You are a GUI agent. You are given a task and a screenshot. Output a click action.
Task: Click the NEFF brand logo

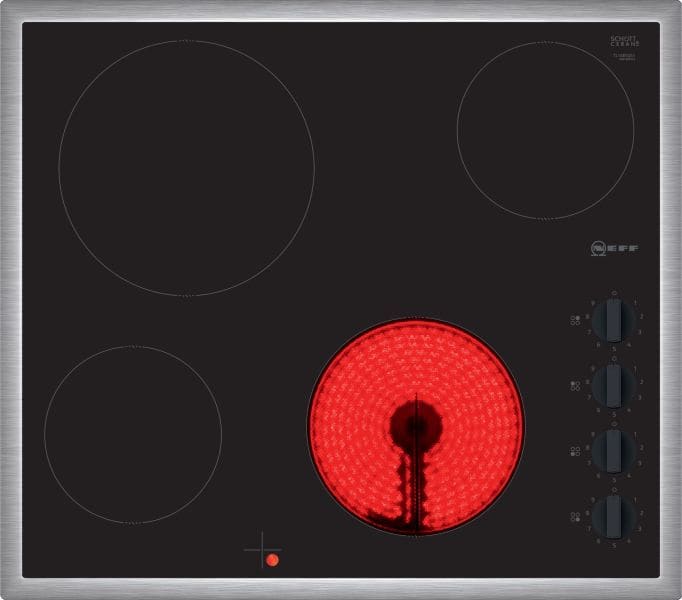615,248
